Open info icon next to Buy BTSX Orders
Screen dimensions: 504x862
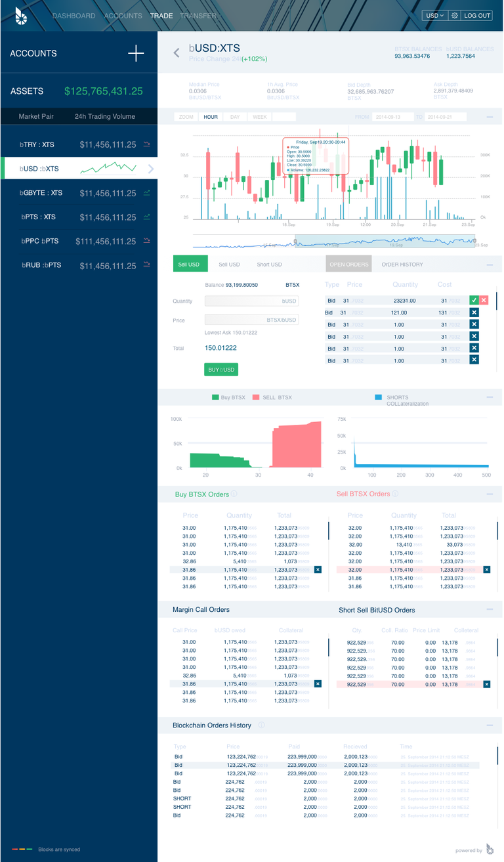234,494
